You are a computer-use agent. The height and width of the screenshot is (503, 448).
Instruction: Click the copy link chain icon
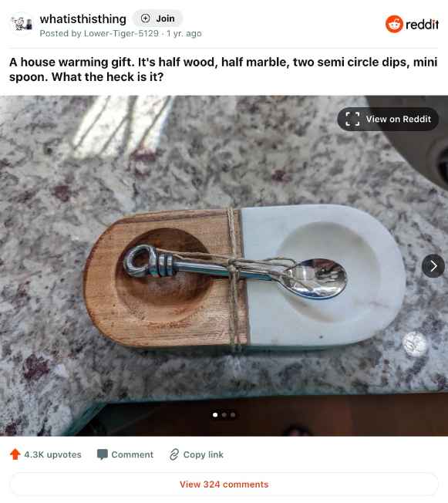[x=173, y=454]
